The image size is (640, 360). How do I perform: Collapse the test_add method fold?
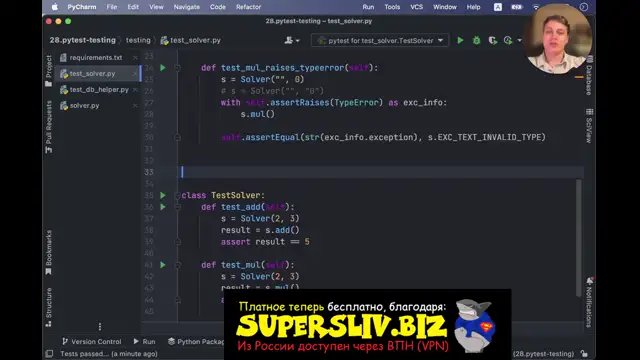178,207
